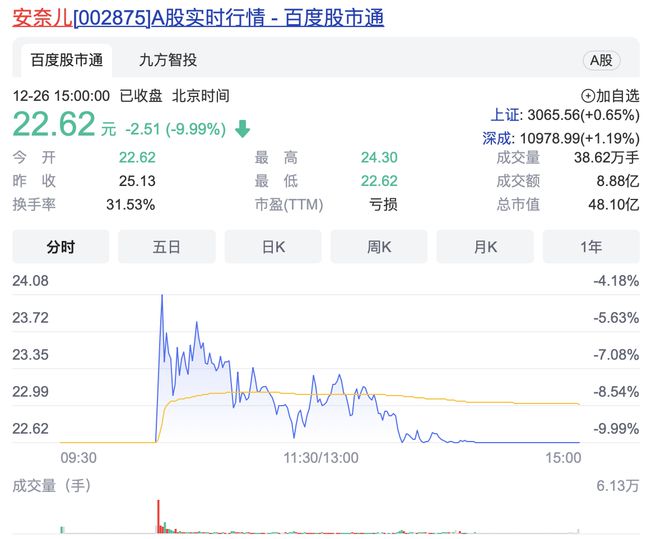This screenshot has height=539, width=660.
Task: Click the -4.18% axis label
Action: pos(616,281)
